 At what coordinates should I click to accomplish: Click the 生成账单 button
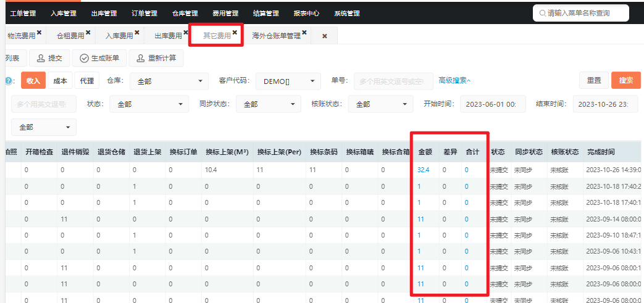pos(99,58)
